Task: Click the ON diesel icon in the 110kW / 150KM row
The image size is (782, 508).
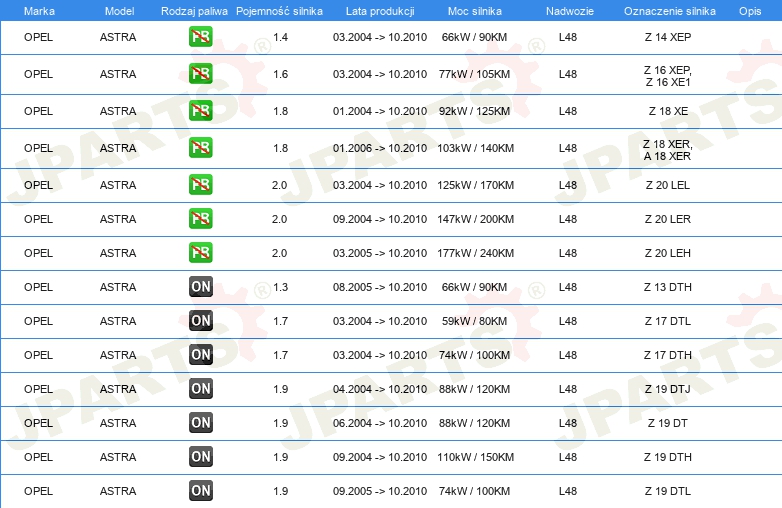Action: [x=200, y=457]
